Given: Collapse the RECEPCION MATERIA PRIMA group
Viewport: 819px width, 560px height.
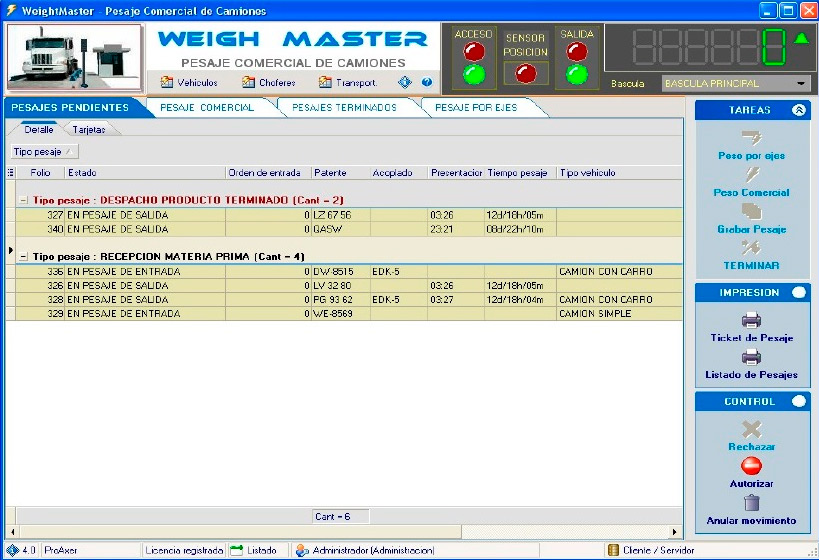Looking at the screenshot, I should pyautogui.click(x=23, y=256).
